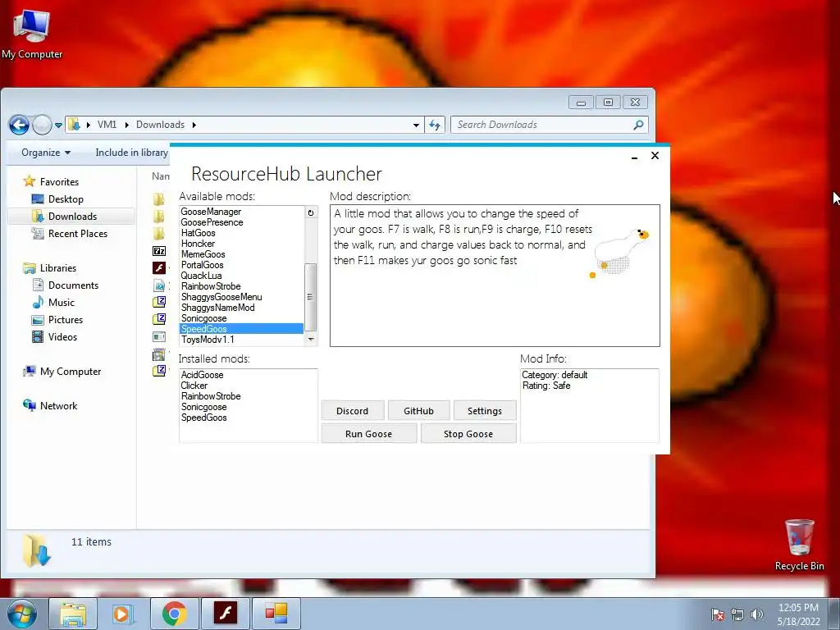Go back in Explorer window
840x630 pixels.
coord(19,125)
